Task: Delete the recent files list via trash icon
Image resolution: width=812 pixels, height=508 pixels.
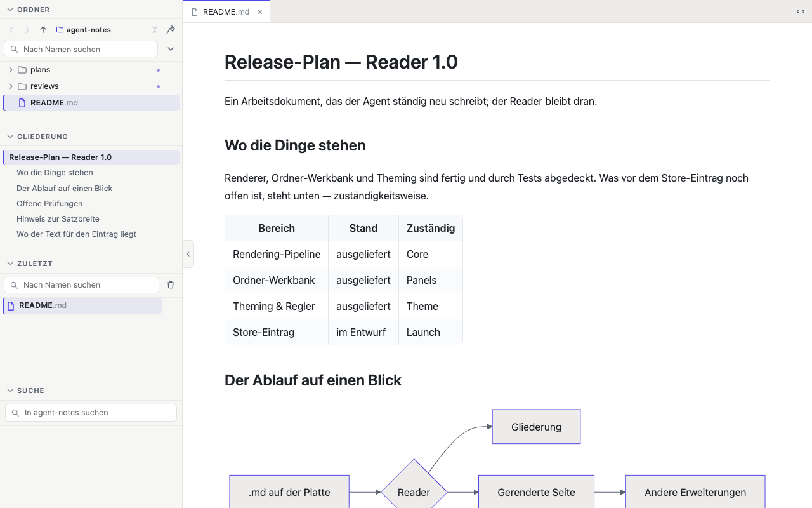Action: pyautogui.click(x=171, y=285)
